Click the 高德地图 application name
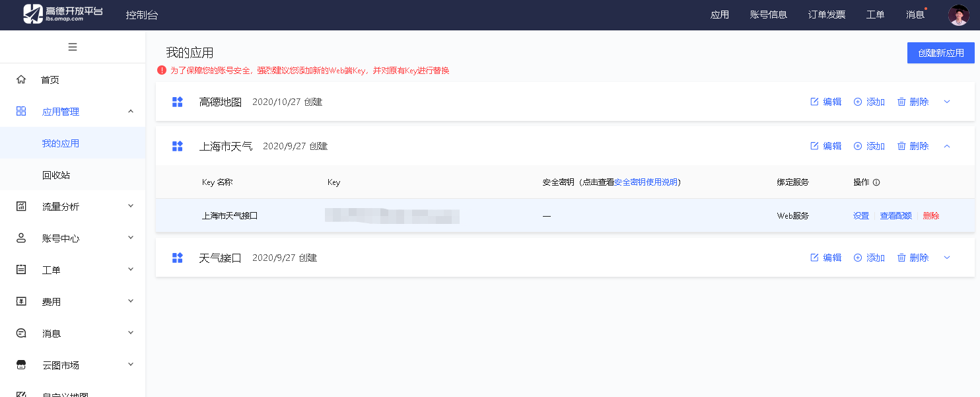 (221, 102)
